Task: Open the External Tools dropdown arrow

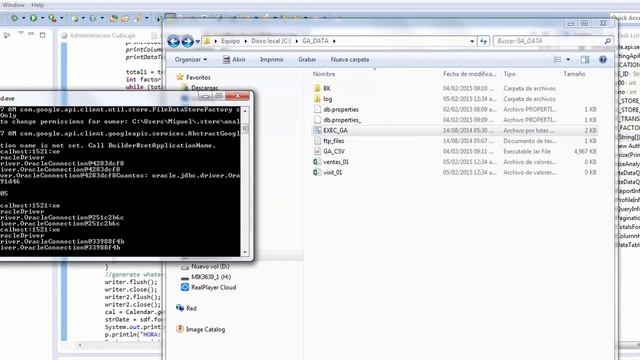Action: tap(62, 18)
